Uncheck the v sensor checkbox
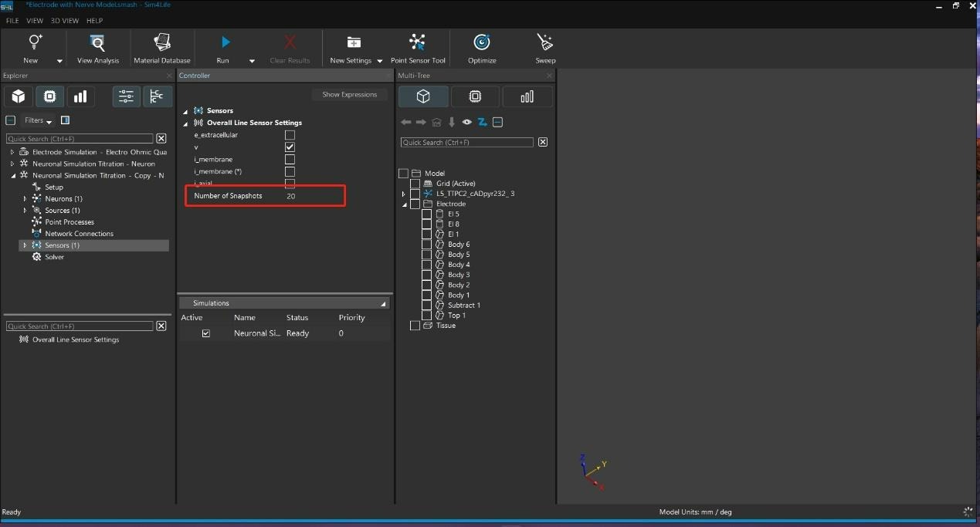This screenshot has width=980, height=527. 290,147
